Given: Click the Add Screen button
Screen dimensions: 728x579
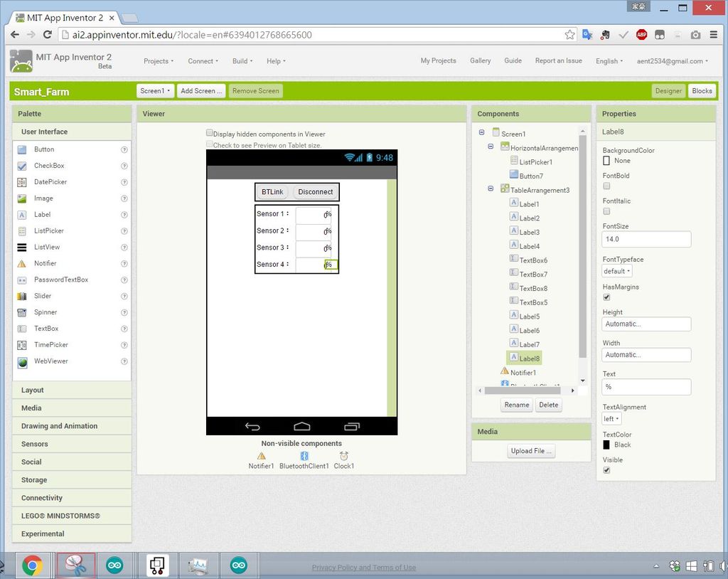Looking at the screenshot, I should pos(201,91).
